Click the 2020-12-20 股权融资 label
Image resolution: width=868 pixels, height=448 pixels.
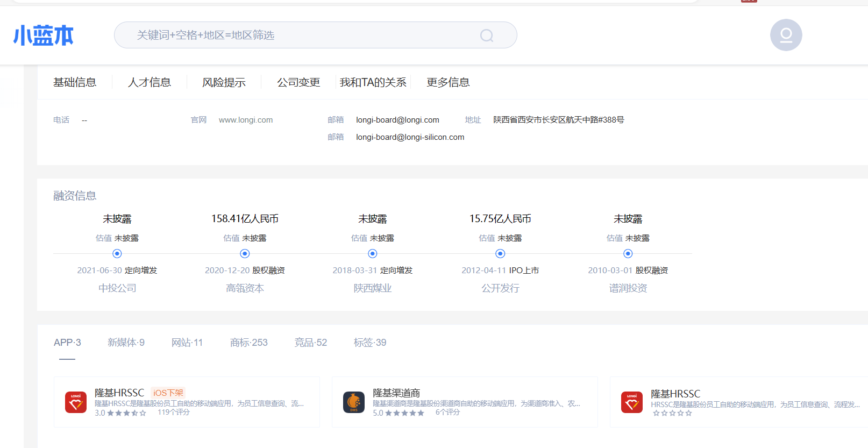[245, 271]
